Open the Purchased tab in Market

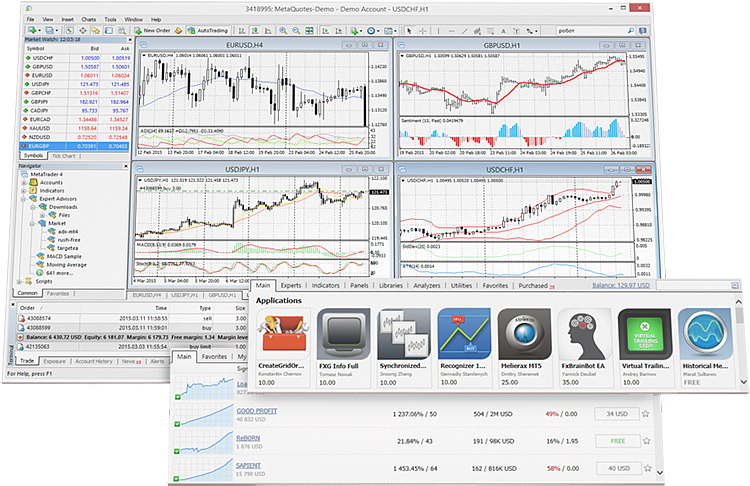click(533, 286)
